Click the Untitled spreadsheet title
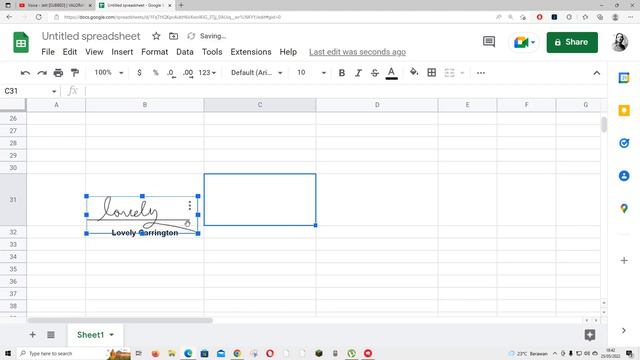Image resolution: width=640 pixels, height=360 pixels. coord(91,36)
